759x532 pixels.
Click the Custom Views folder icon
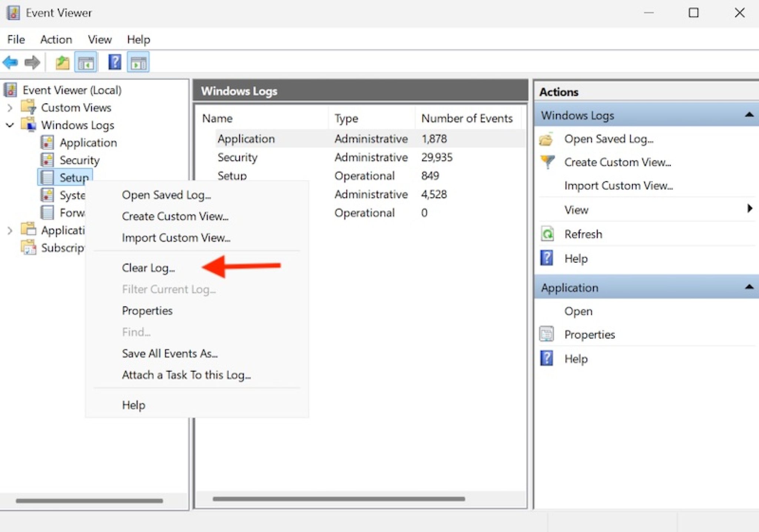click(x=29, y=107)
